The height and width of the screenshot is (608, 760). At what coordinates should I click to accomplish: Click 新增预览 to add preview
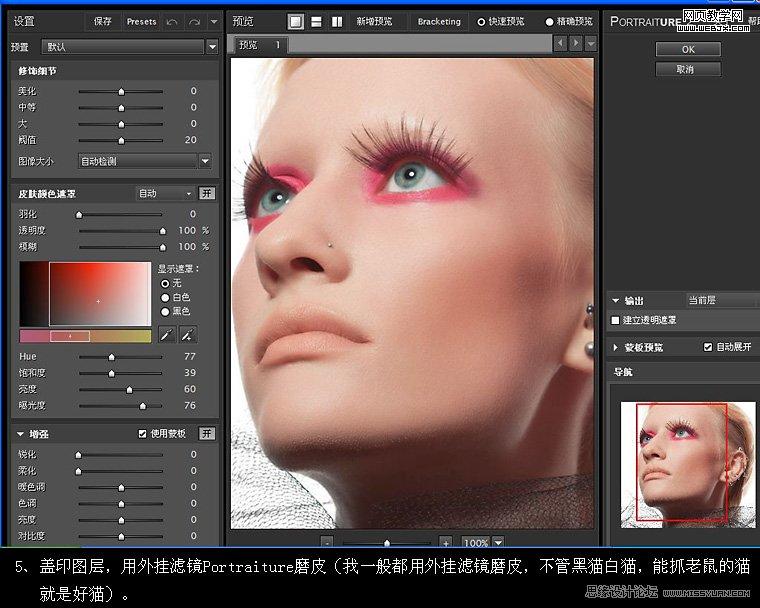tap(374, 21)
